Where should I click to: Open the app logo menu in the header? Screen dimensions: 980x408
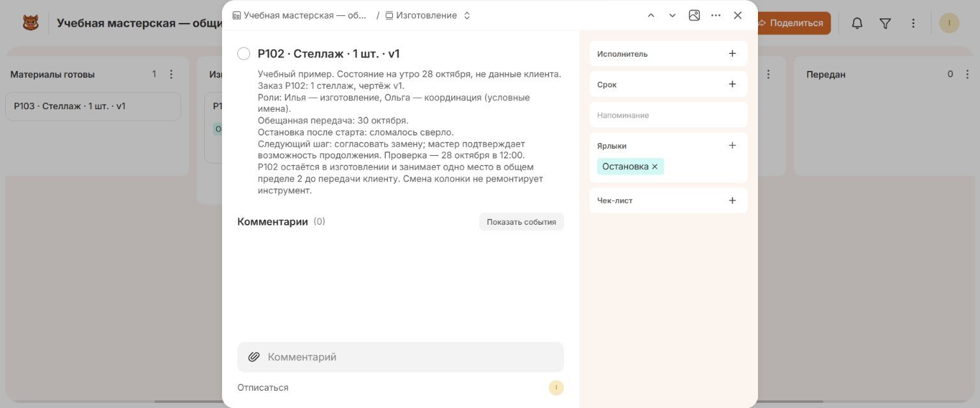(x=31, y=23)
